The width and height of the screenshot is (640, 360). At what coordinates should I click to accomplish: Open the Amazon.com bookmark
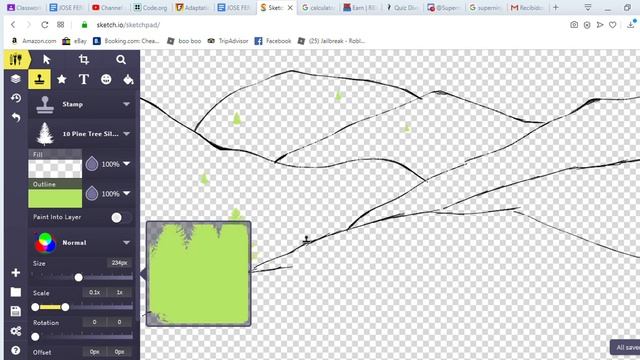pos(33,41)
